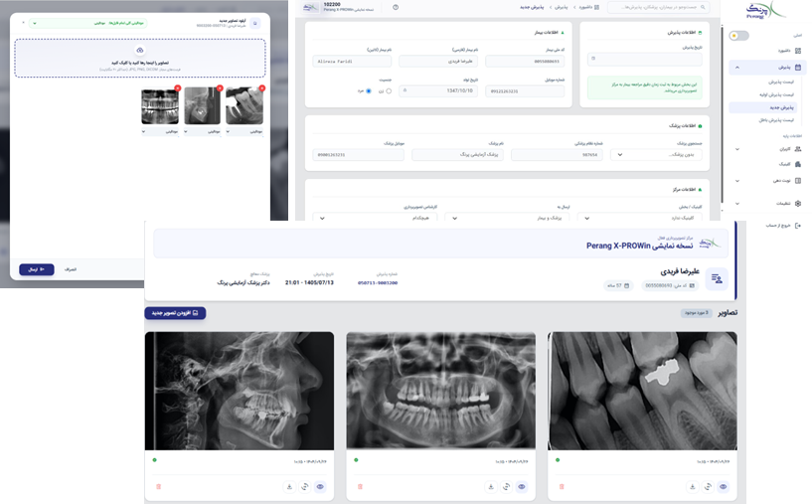This screenshot has width=812, height=504.
Task: Open the کلینیک / بخش dropdown
Action: [639, 218]
